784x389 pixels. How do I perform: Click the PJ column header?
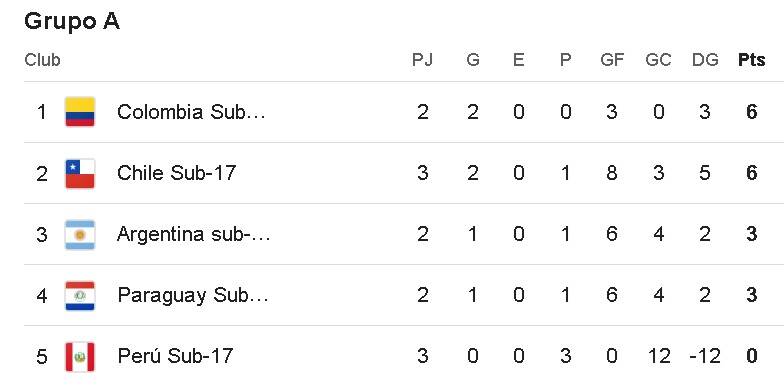422,60
